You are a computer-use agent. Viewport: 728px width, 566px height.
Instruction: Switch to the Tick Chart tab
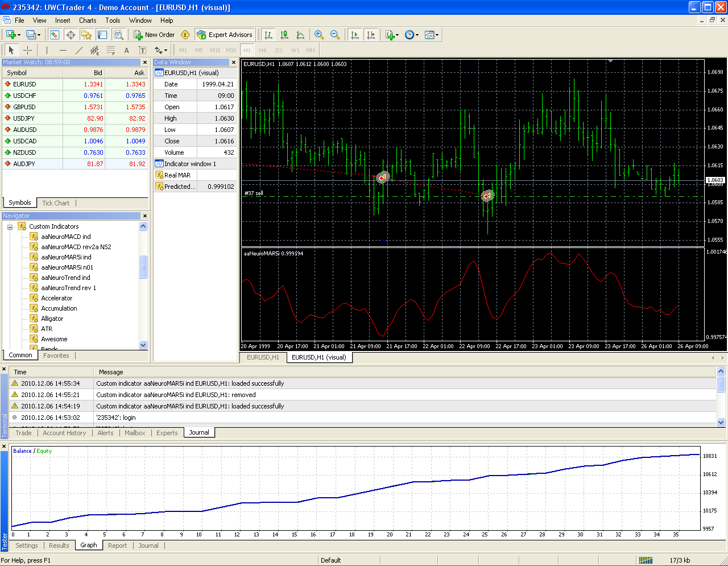click(56, 203)
